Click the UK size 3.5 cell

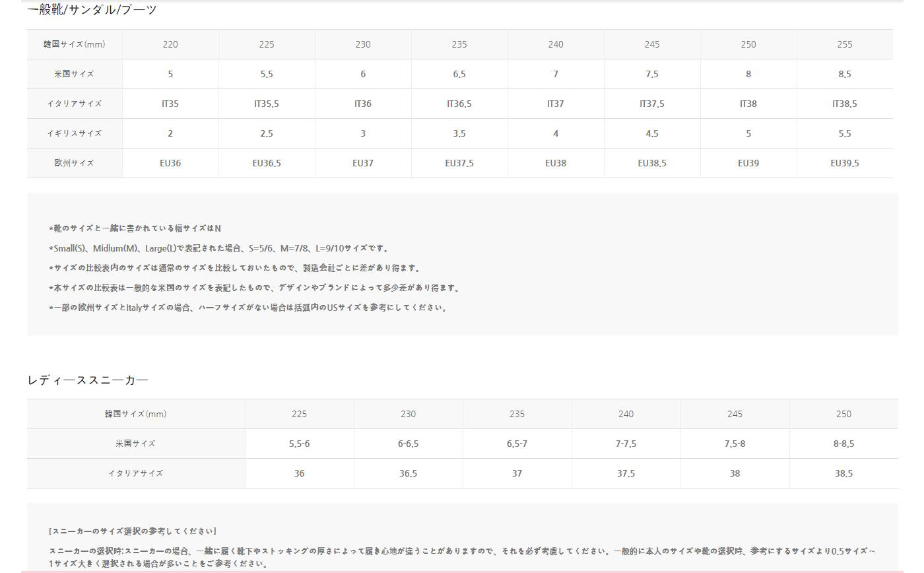point(459,133)
